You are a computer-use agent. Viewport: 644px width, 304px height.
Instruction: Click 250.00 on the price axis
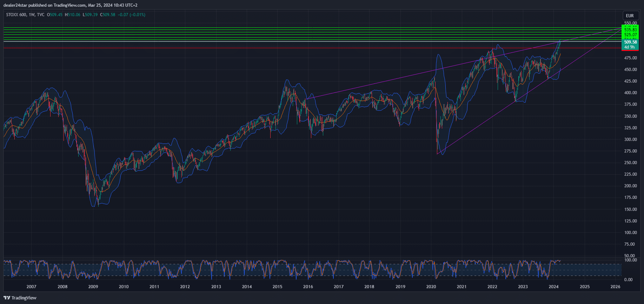tap(631, 163)
